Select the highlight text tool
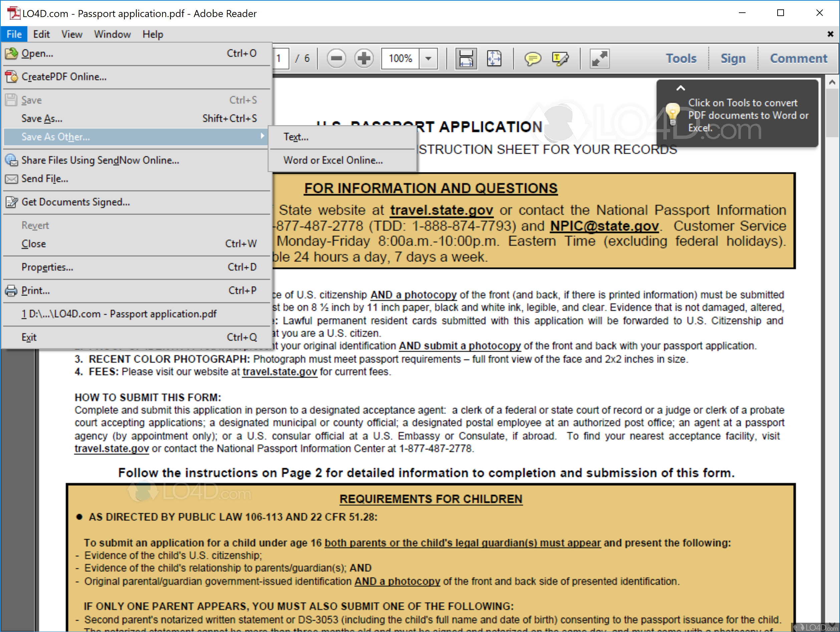The image size is (840, 632). coord(560,58)
